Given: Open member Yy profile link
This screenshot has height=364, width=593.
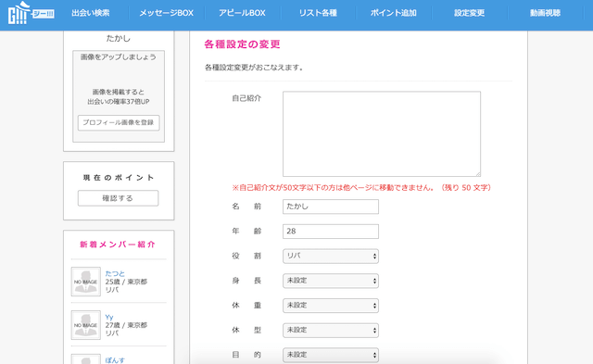Looking at the screenshot, I should 109,317.
